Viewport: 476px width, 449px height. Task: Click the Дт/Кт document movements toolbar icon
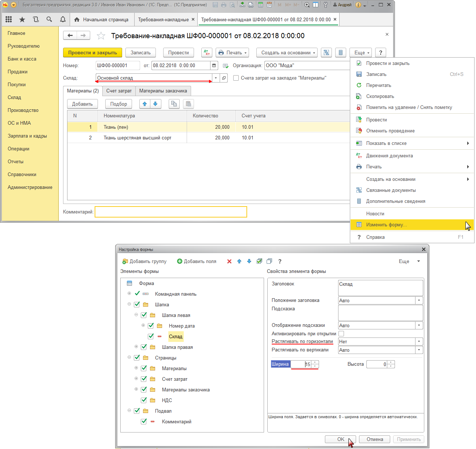click(207, 52)
